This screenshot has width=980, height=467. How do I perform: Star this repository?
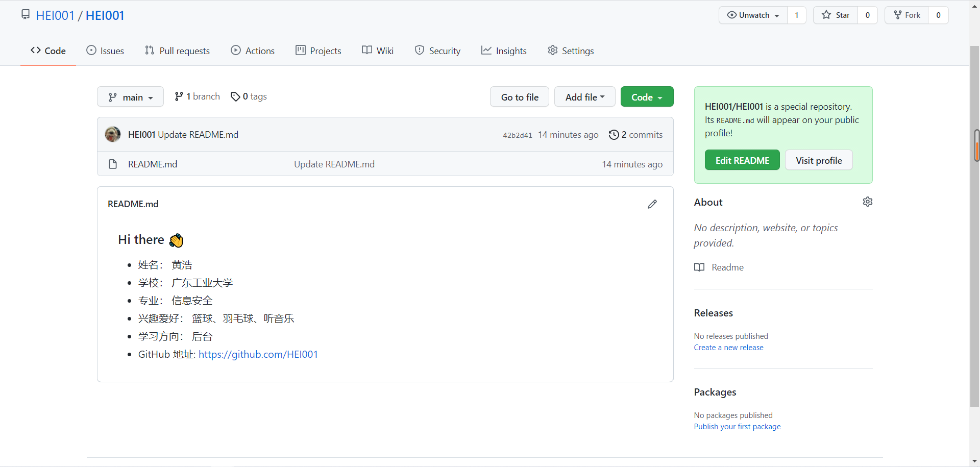[836, 15]
